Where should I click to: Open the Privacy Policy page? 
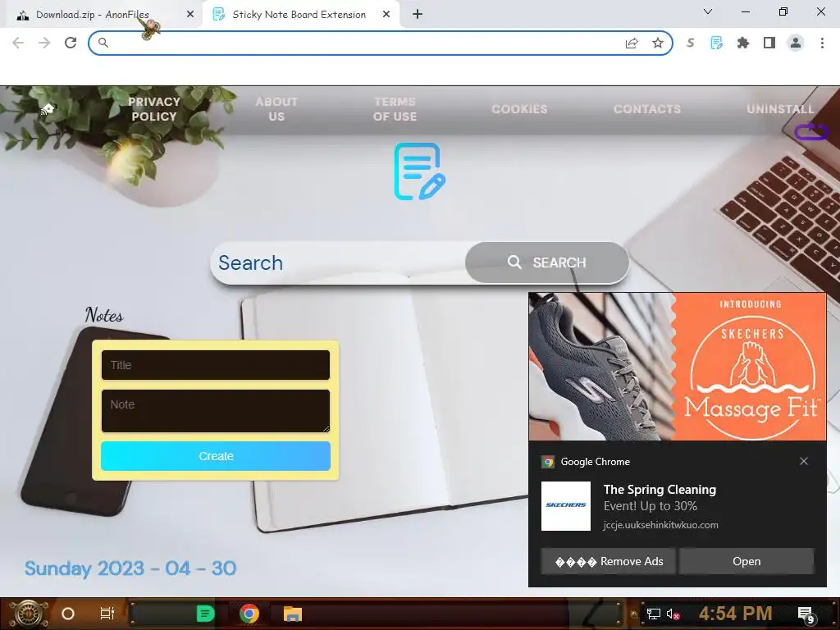coord(154,109)
